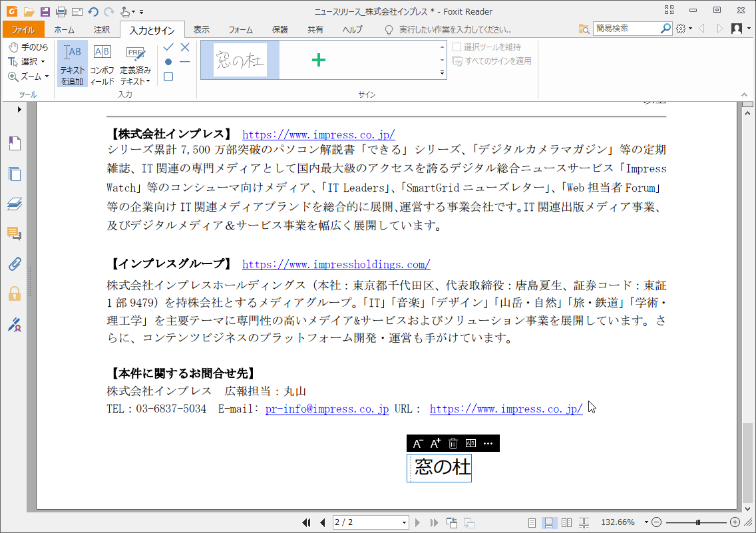Open the Bookmarks panel in the sidebar
This screenshot has height=533, width=756.
(x=15, y=143)
